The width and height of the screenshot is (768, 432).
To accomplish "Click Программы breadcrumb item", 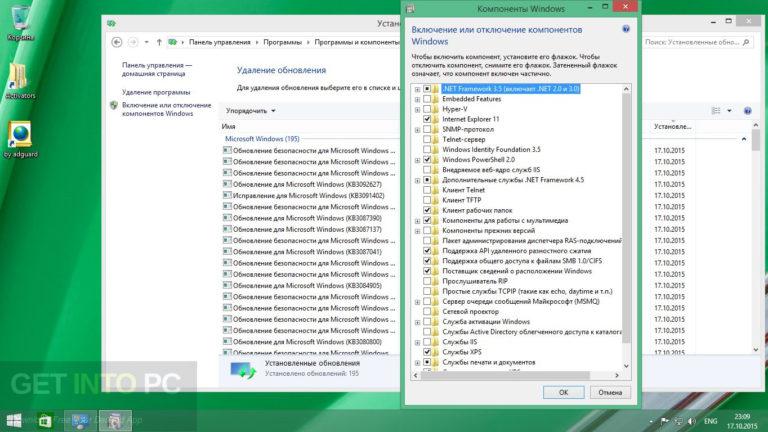I will coord(283,42).
